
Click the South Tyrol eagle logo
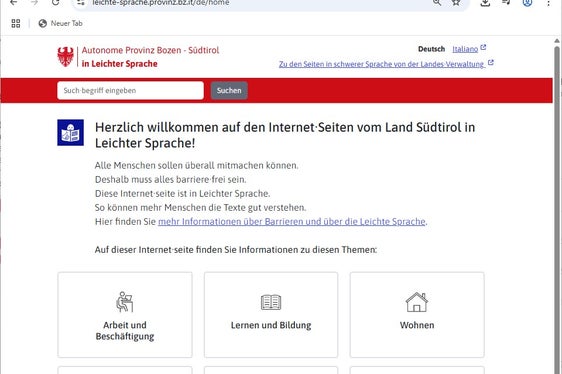pos(66,57)
